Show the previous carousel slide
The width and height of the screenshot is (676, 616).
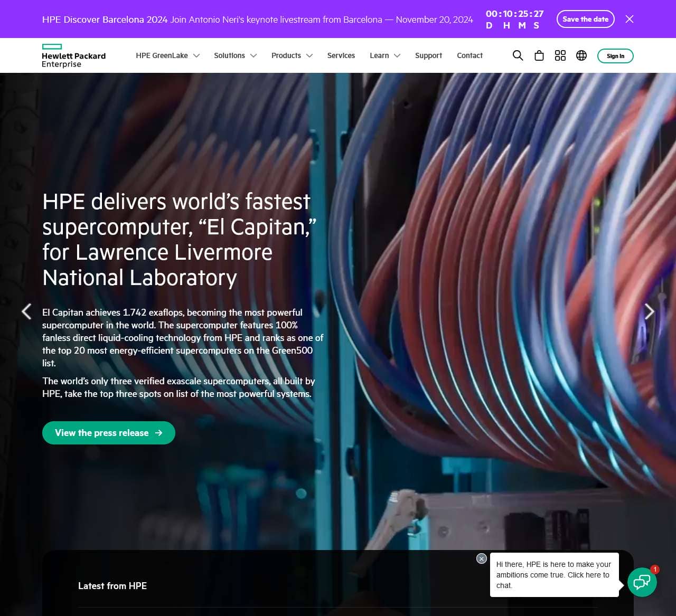tap(26, 311)
